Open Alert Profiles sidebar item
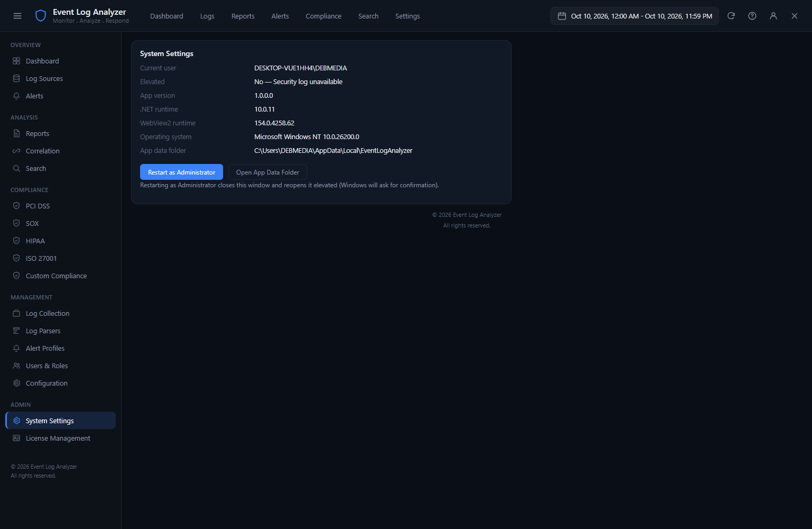 [60, 348]
